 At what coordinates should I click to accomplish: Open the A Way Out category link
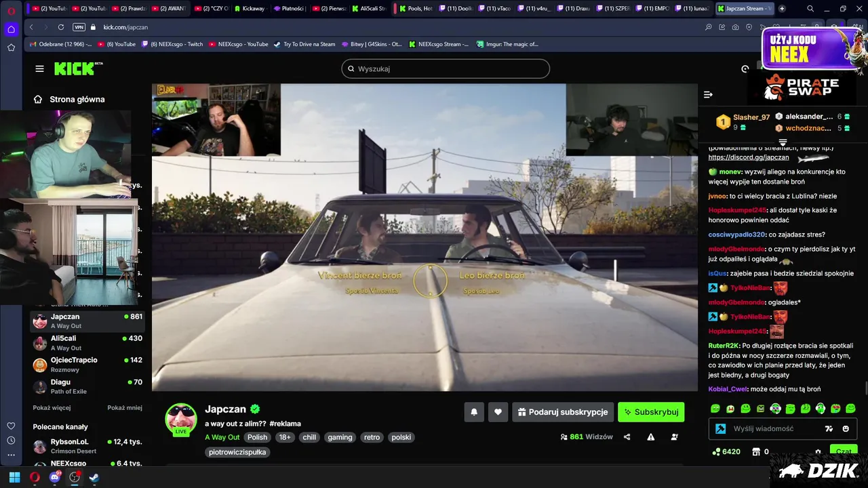222,437
